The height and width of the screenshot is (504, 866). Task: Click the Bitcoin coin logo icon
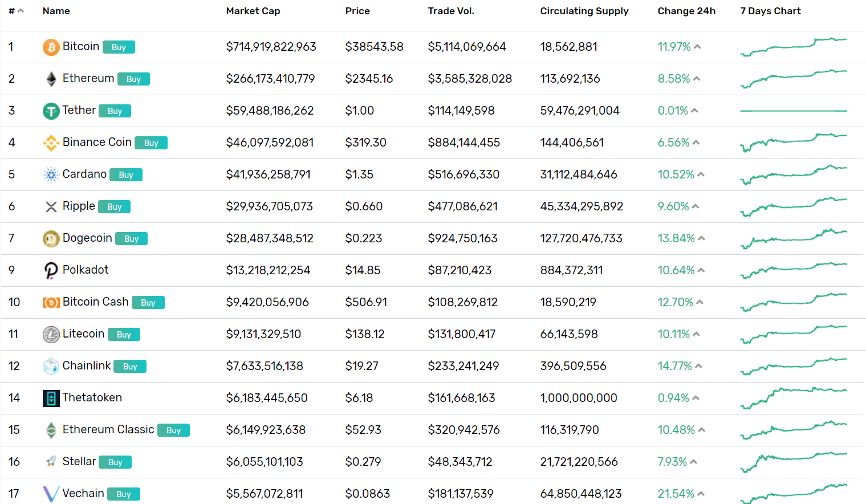coord(51,47)
